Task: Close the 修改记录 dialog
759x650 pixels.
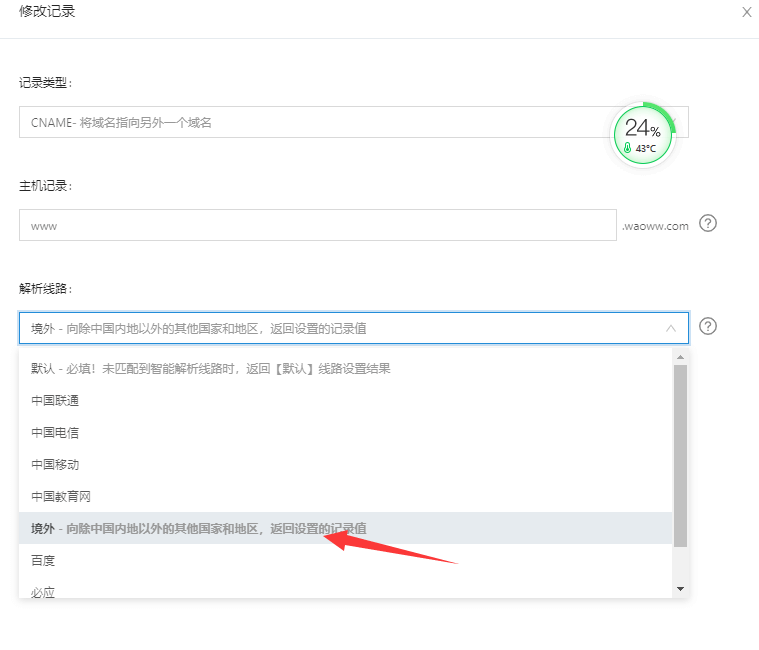Action: click(x=746, y=12)
